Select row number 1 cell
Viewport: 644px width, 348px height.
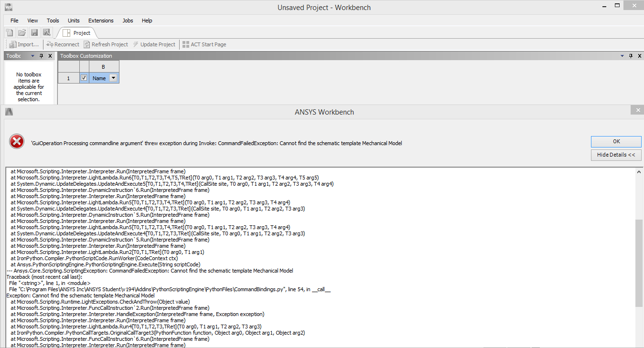pyautogui.click(x=68, y=78)
